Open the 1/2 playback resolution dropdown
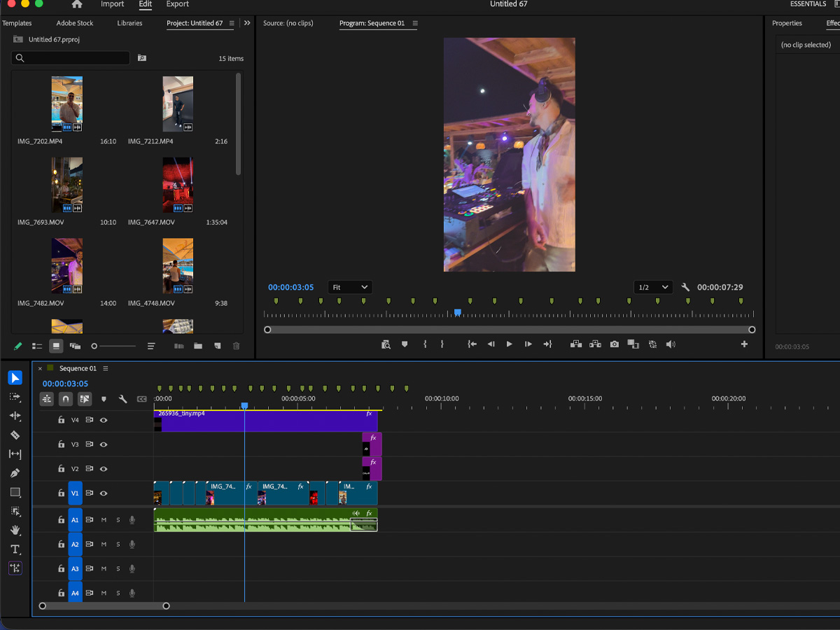 click(x=654, y=288)
